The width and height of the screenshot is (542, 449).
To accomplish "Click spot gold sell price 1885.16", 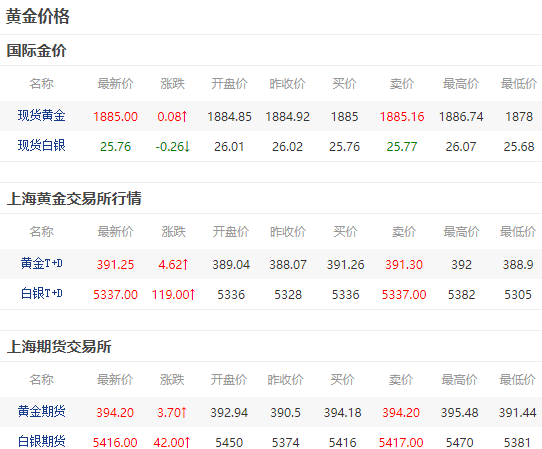I will click(x=402, y=116).
